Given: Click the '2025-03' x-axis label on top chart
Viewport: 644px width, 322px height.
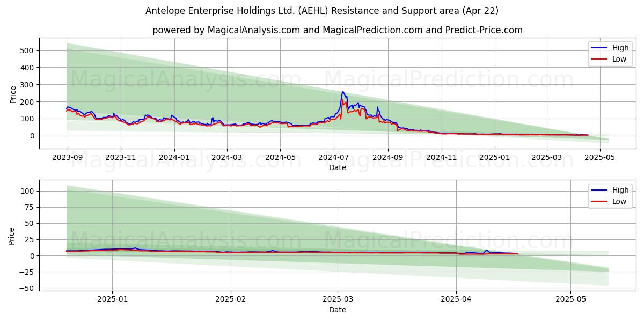Looking at the screenshot, I should pos(547,158).
